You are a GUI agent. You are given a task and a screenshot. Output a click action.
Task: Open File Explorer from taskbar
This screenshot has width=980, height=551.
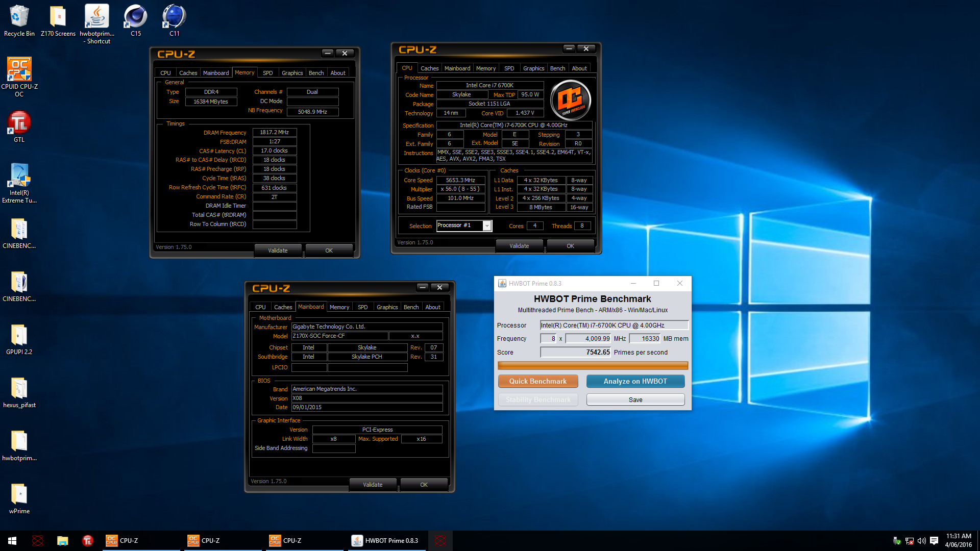click(x=62, y=541)
